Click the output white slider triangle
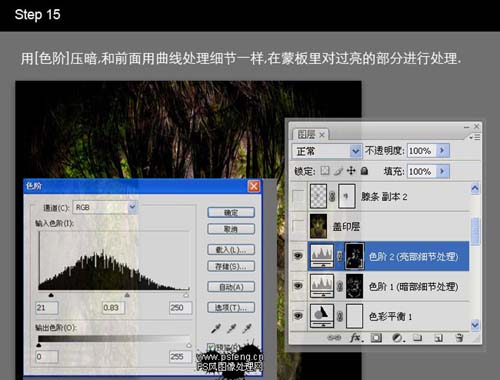Screen dimensions: 500x380 189,345
